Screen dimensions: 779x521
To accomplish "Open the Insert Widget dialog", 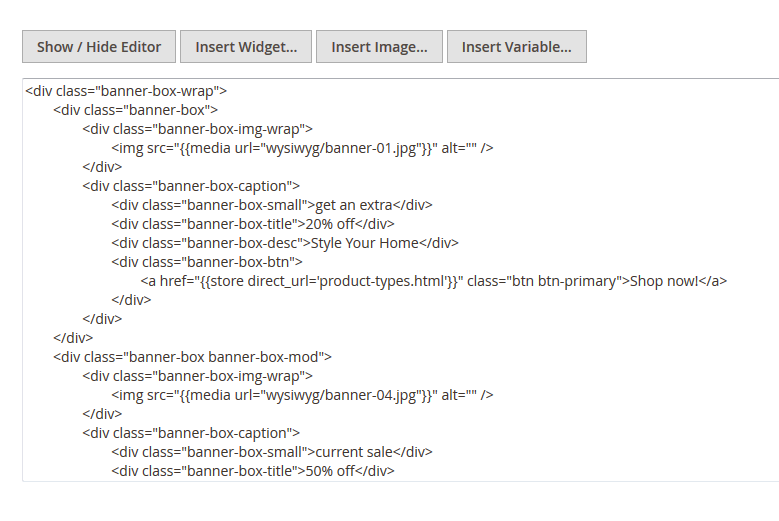I will 246,47.
